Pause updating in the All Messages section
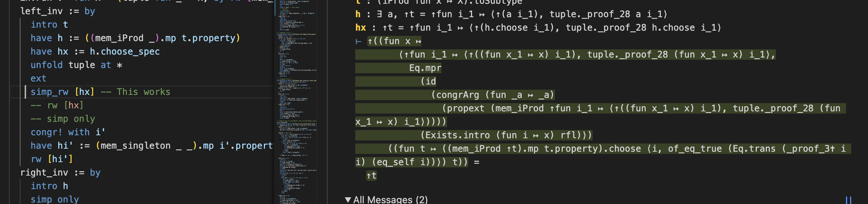Viewport: 868px width, 204px height. coord(848,200)
